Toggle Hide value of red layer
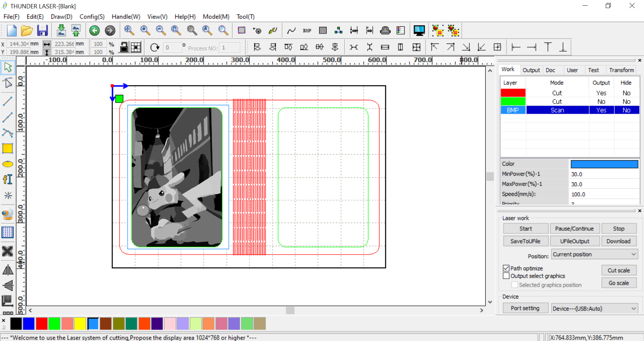The image size is (644, 341). (x=626, y=93)
